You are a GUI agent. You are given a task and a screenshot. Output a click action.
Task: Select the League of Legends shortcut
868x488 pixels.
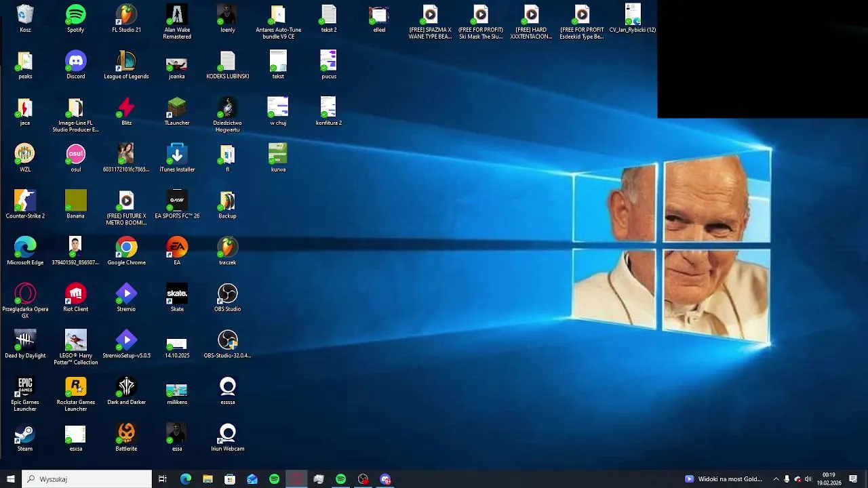(126, 65)
